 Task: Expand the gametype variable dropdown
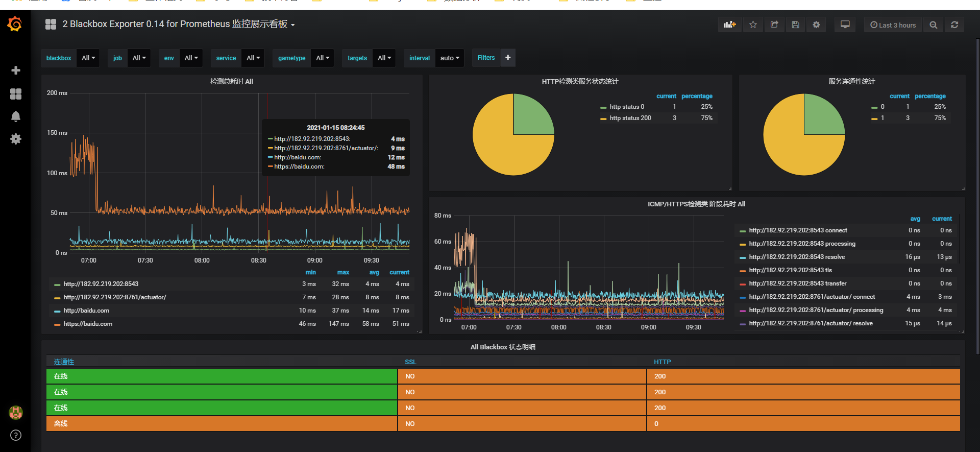point(323,58)
